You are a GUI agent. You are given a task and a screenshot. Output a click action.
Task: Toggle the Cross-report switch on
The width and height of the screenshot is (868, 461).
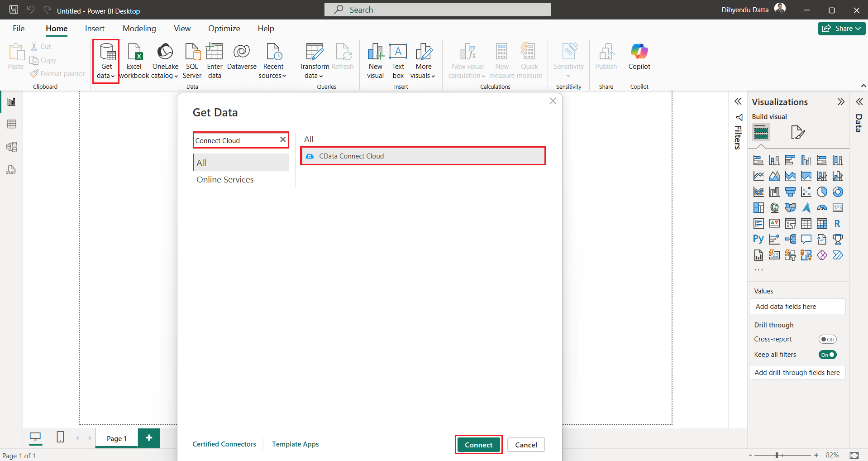(827, 339)
